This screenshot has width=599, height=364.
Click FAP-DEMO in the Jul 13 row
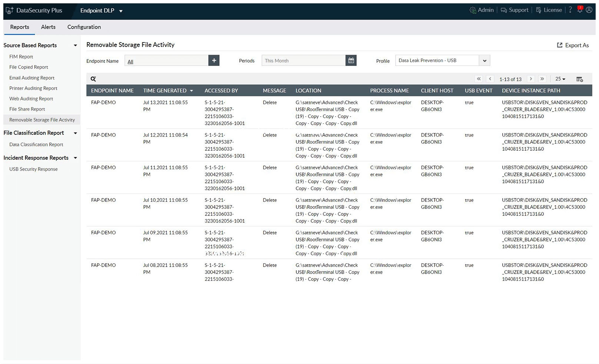pyautogui.click(x=103, y=103)
